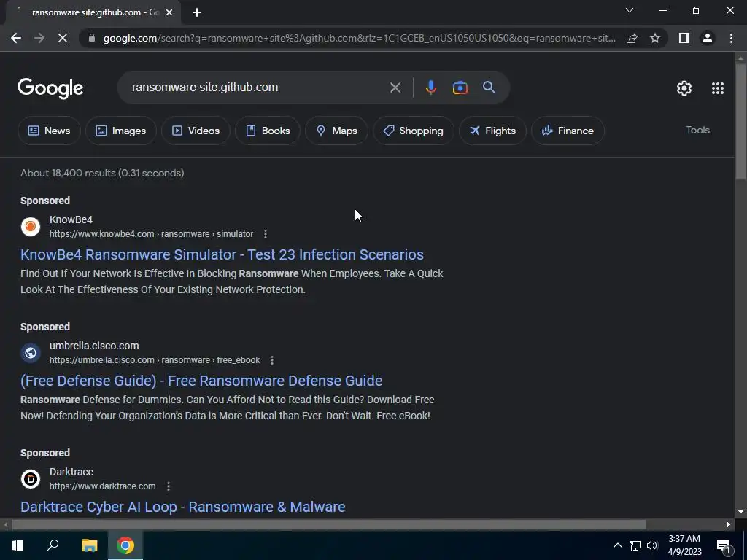Open more options for umbrella.cisco.com ad

point(272,360)
